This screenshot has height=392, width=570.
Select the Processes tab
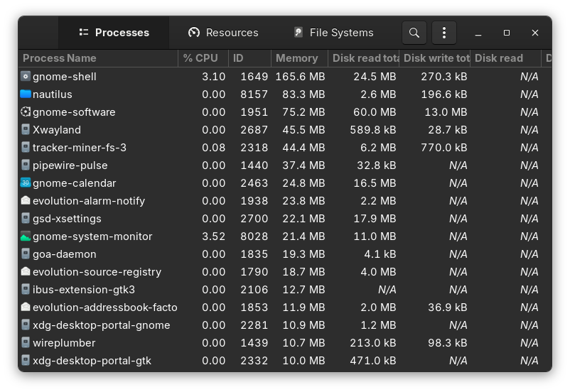[x=114, y=33]
